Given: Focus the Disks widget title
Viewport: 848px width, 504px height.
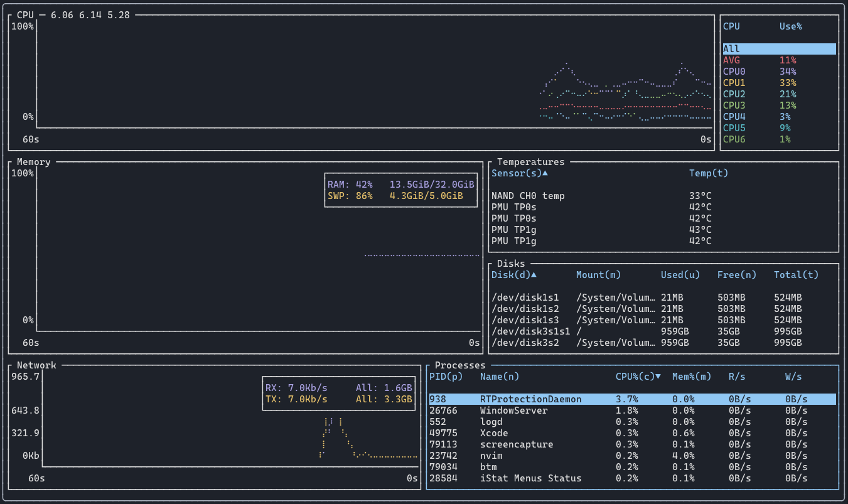Looking at the screenshot, I should [510, 264].
